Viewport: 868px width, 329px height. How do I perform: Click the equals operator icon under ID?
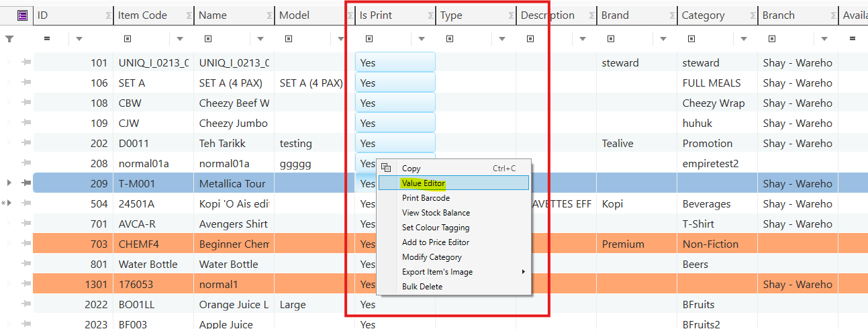(x=47, y=39)
